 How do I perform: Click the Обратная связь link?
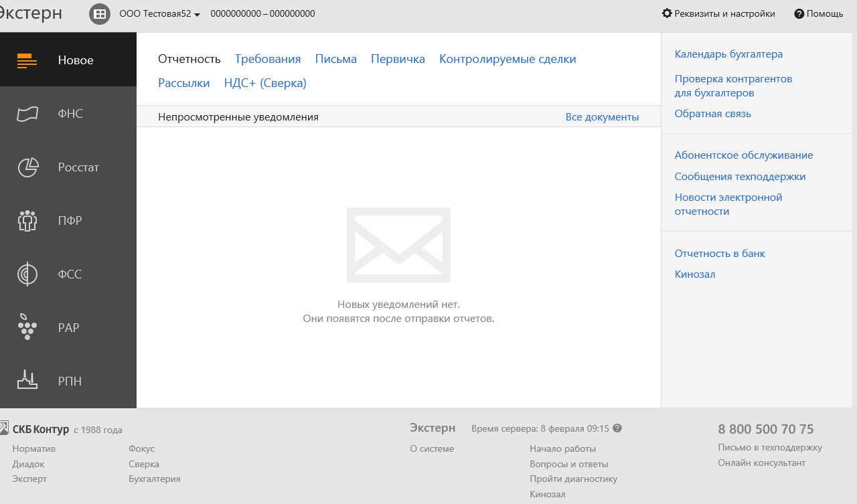(713, 114)
